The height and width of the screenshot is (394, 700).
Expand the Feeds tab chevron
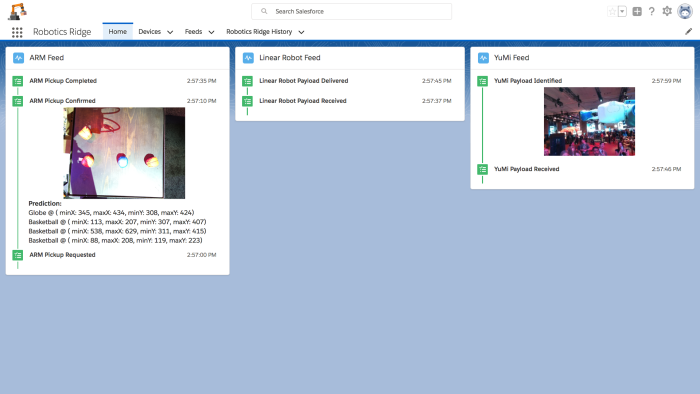point(212,32)
